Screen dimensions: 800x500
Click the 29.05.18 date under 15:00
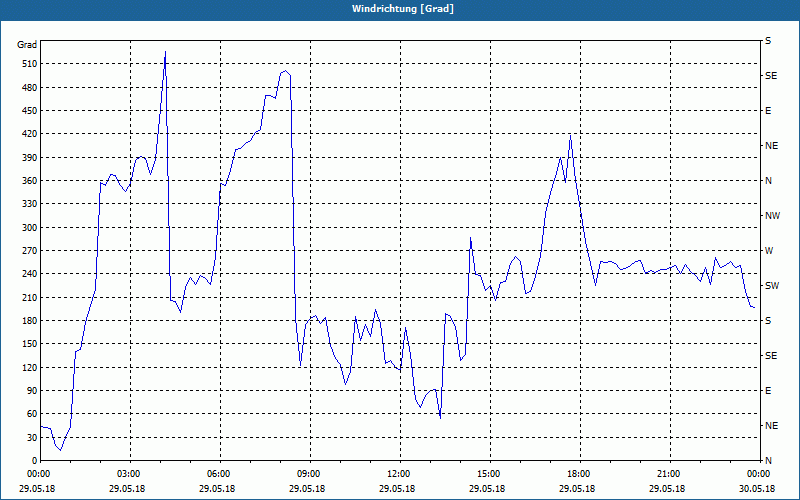click(487, 489)
